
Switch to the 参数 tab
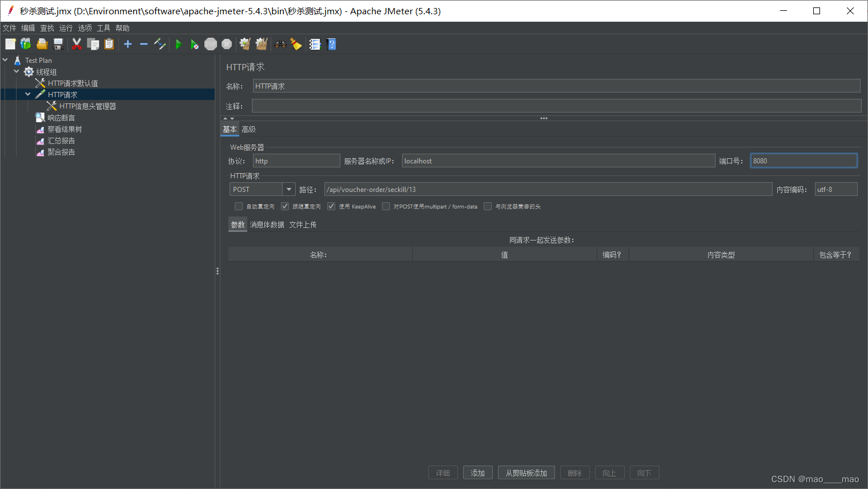pos(238,225)
